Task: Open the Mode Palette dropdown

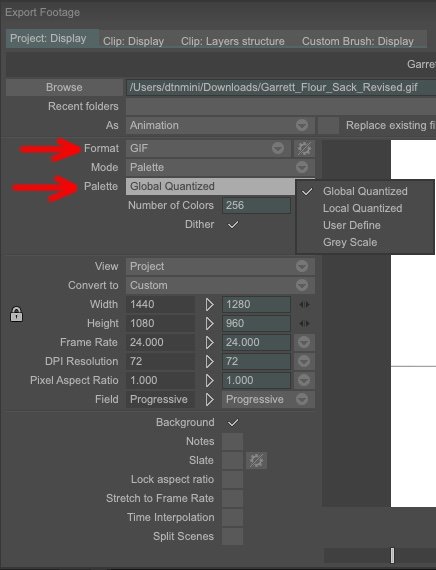Action: [x=220, y=167]
